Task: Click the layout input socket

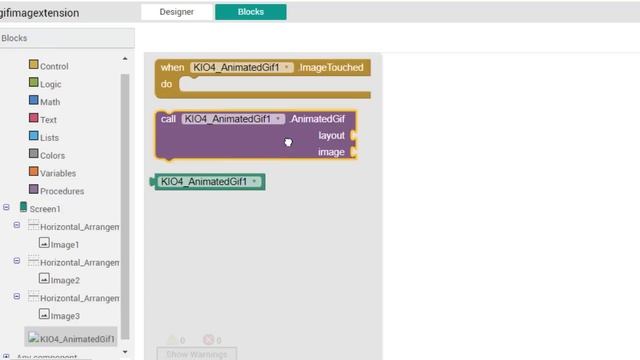Action: click(x=354, y=136)
